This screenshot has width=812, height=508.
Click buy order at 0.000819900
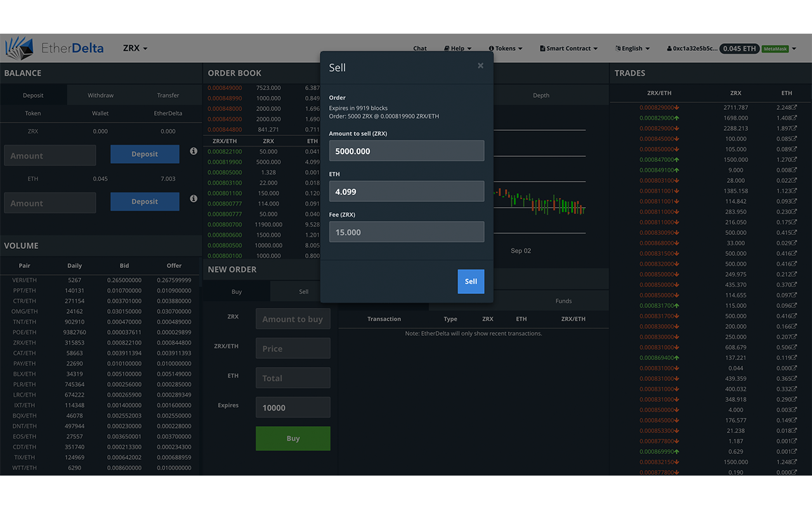(225, 162)
